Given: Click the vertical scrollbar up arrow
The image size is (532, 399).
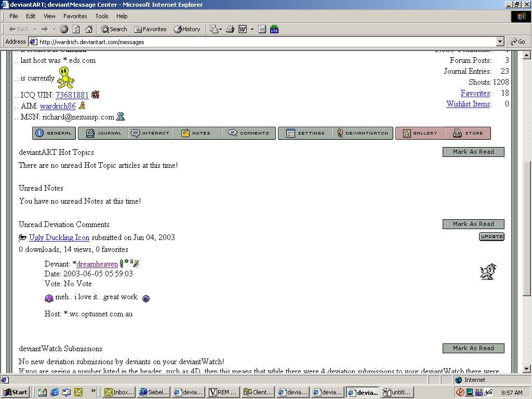Looking at the screenshot, I should point(526,55).
